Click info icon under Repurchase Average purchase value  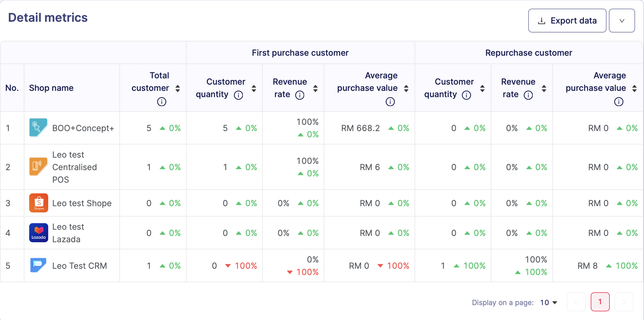618,102
